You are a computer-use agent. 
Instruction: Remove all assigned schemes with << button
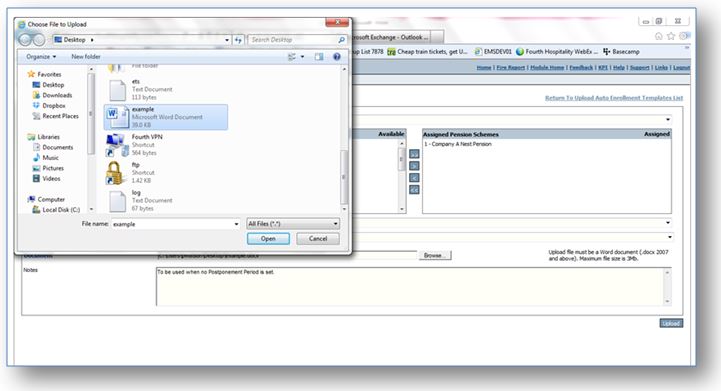coord(414,190)
